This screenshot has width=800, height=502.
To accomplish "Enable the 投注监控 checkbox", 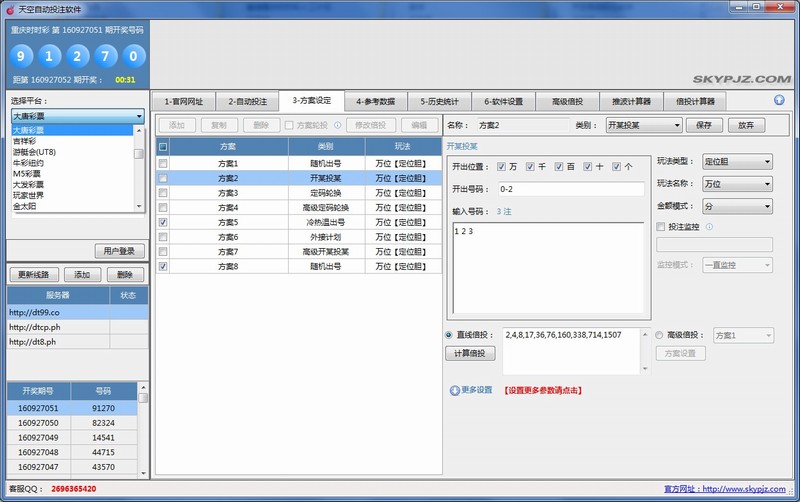I will (x=660, y=227).
